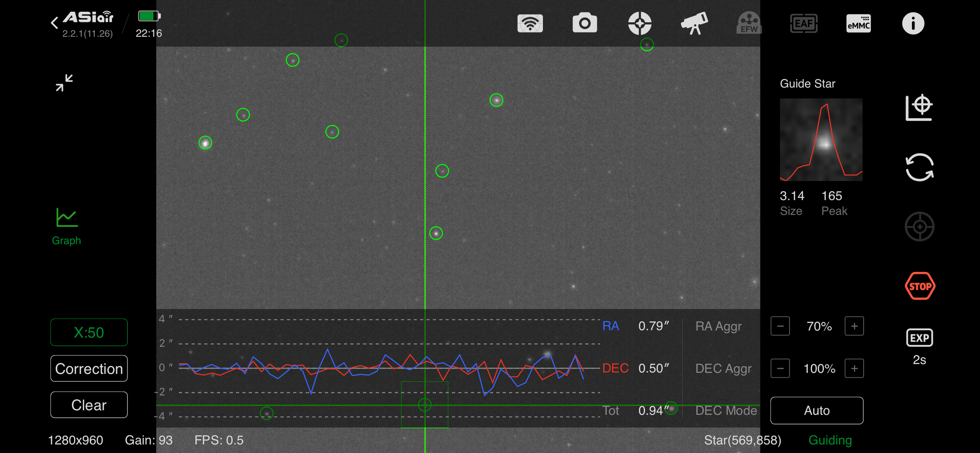Switch DEC Mode using Auto button

pos(817,410)
